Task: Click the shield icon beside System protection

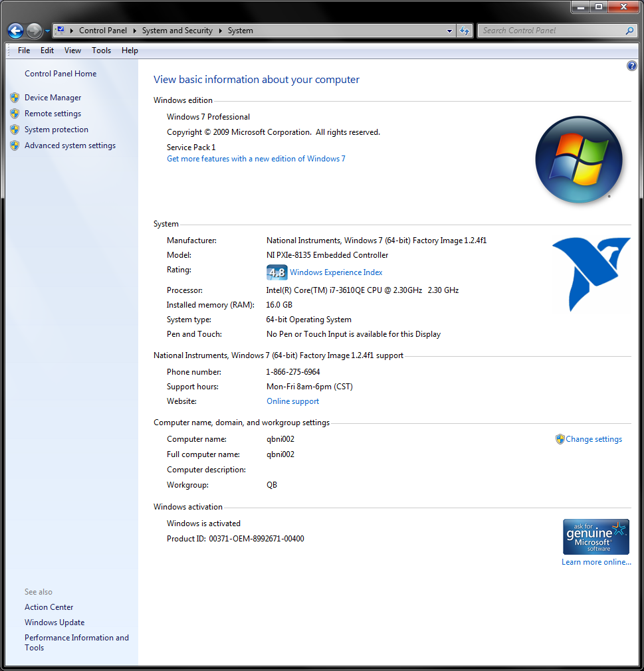Action: (15, 130)
